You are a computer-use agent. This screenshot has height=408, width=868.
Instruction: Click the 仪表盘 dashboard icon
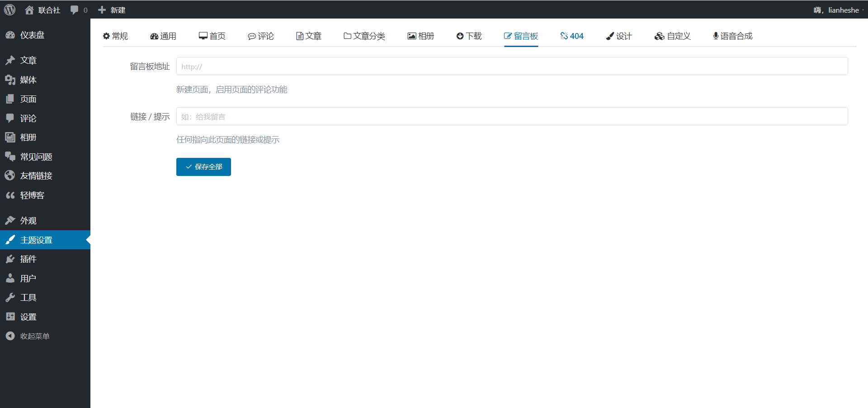tap(10, 35)
